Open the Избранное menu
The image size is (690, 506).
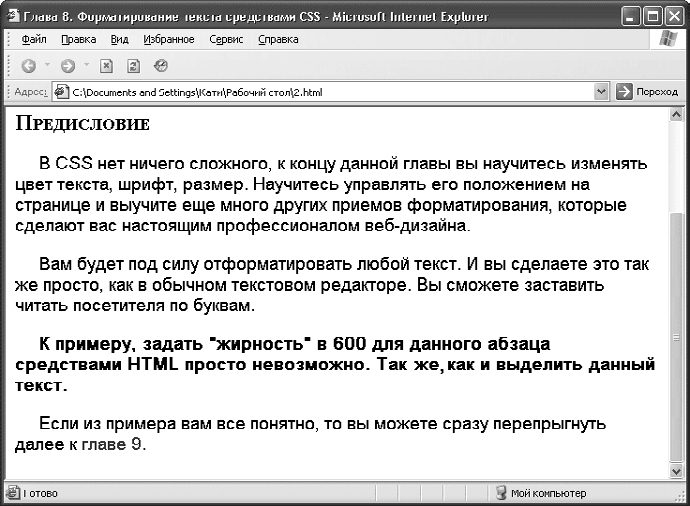click(168, 39)
